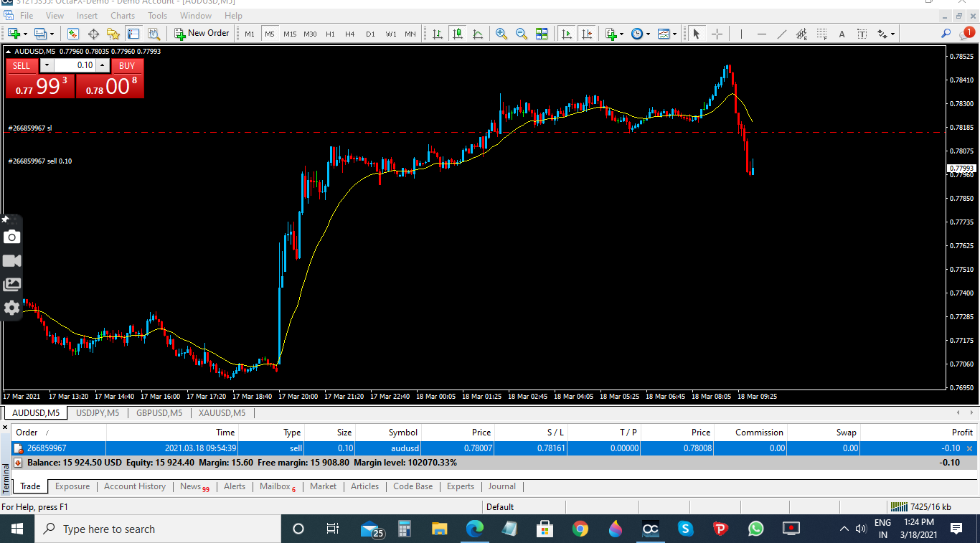The width and height of the screenshot is (980, 543).
Task: Zoom in on the chart
Action: (501, 34)
